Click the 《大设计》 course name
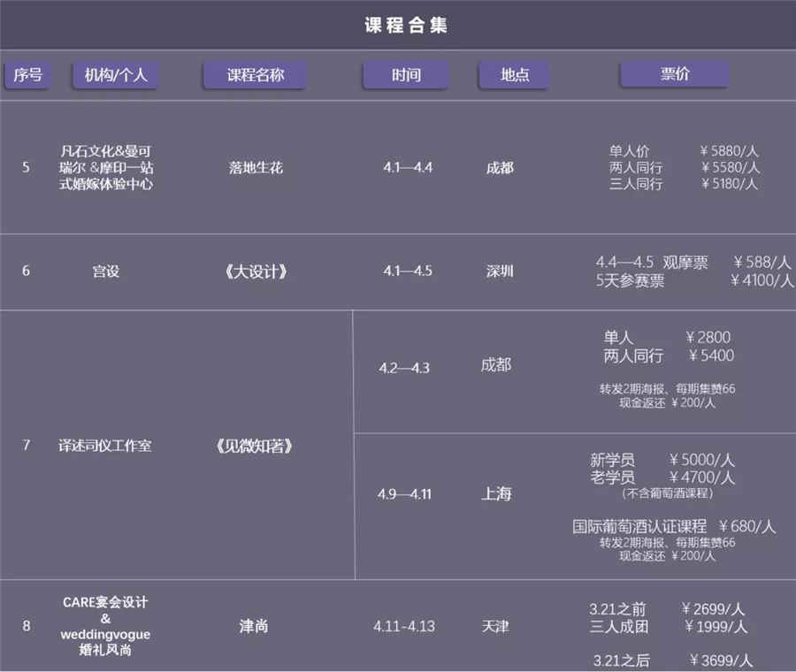 [256, 271]
